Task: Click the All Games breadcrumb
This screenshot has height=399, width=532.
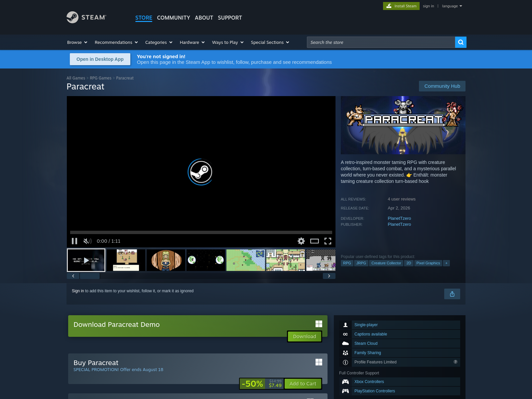Action: click(76, 78)
